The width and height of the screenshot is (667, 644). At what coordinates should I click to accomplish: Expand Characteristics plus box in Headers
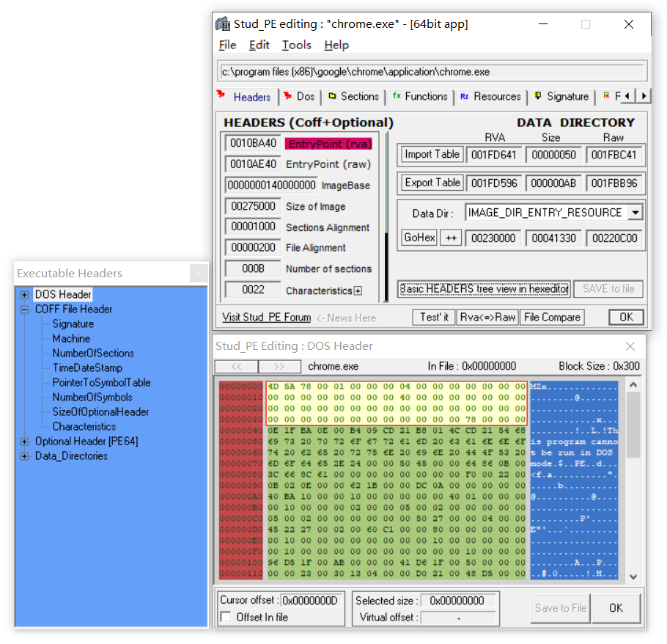(x=358, y=291)
